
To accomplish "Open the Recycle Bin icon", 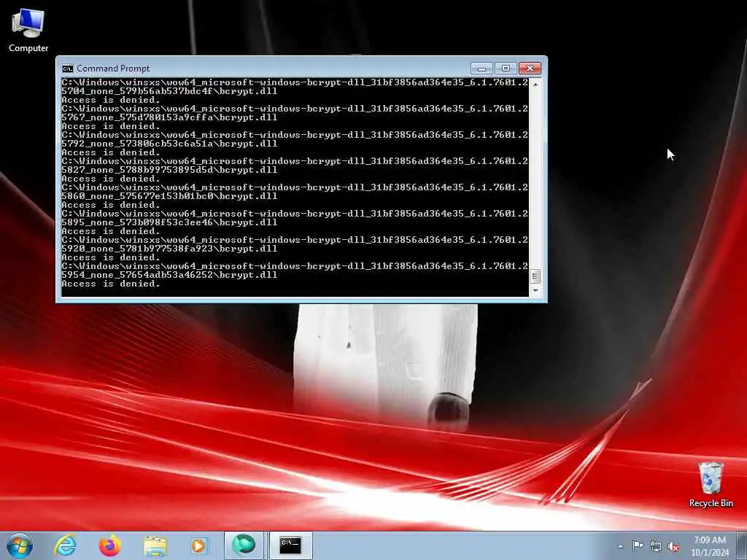I will (711, 484).
